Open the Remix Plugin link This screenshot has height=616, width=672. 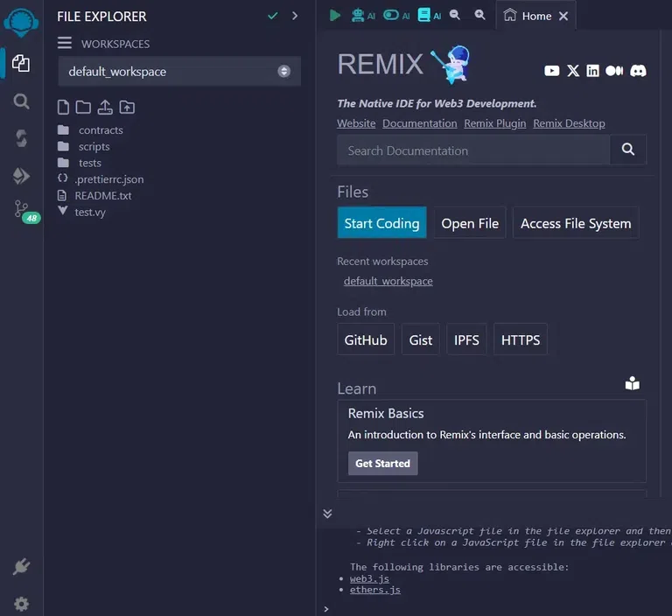[495, 123]
